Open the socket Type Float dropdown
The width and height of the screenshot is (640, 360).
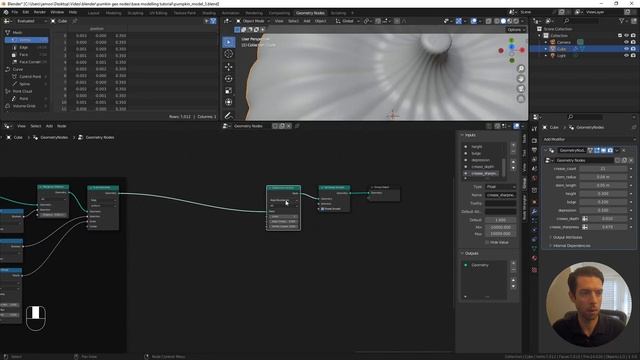(500, 187)
